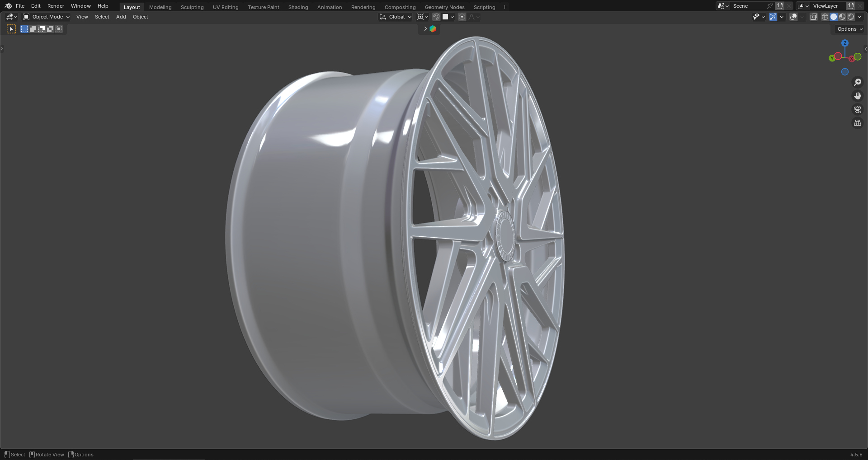This screenshot has height=460, width=868.
Task: Set the New selection mode icon
Action: (x=24, y=29)
